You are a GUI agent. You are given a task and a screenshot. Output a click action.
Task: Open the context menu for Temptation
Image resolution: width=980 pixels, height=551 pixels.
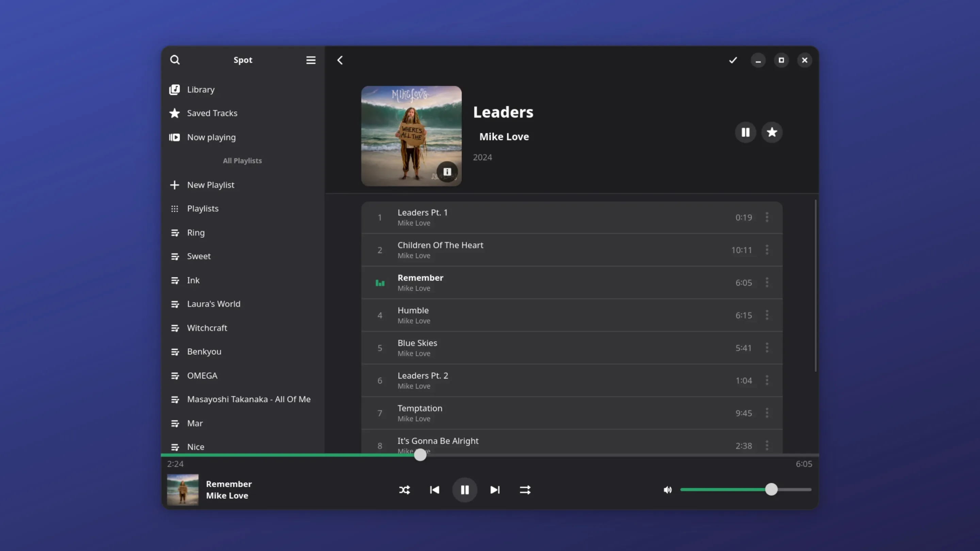767,413
